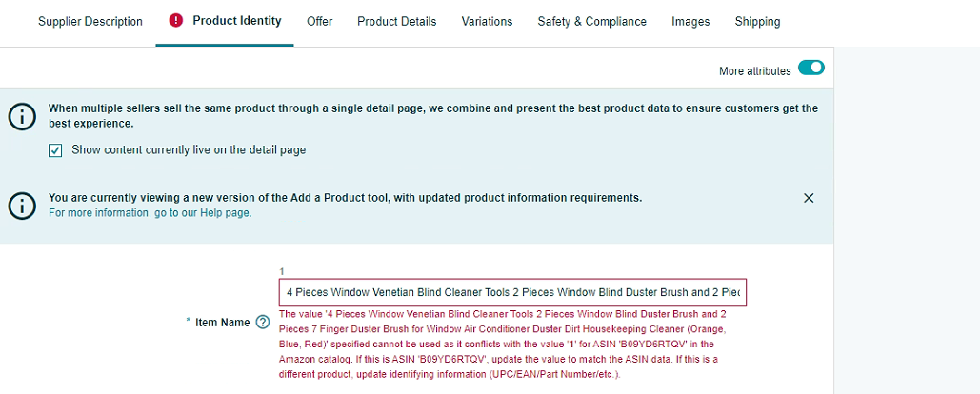Select the Variations tab

(x=487, y=21)
